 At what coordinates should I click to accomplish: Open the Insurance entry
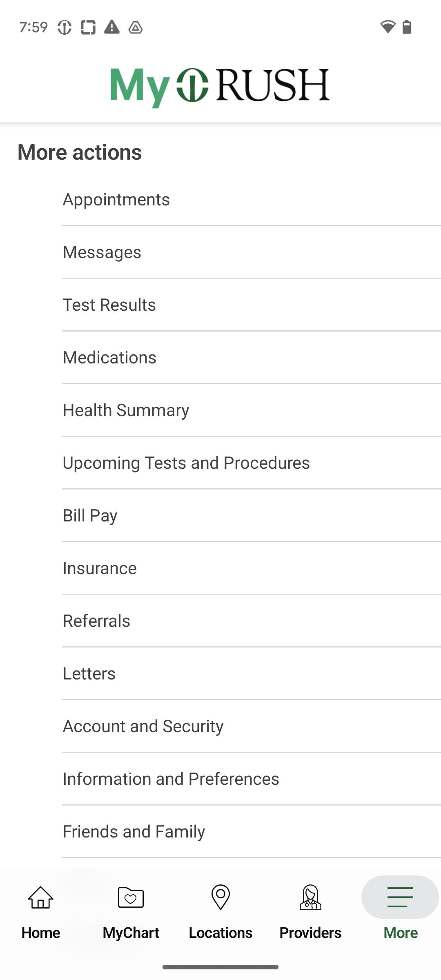[252, 568]
